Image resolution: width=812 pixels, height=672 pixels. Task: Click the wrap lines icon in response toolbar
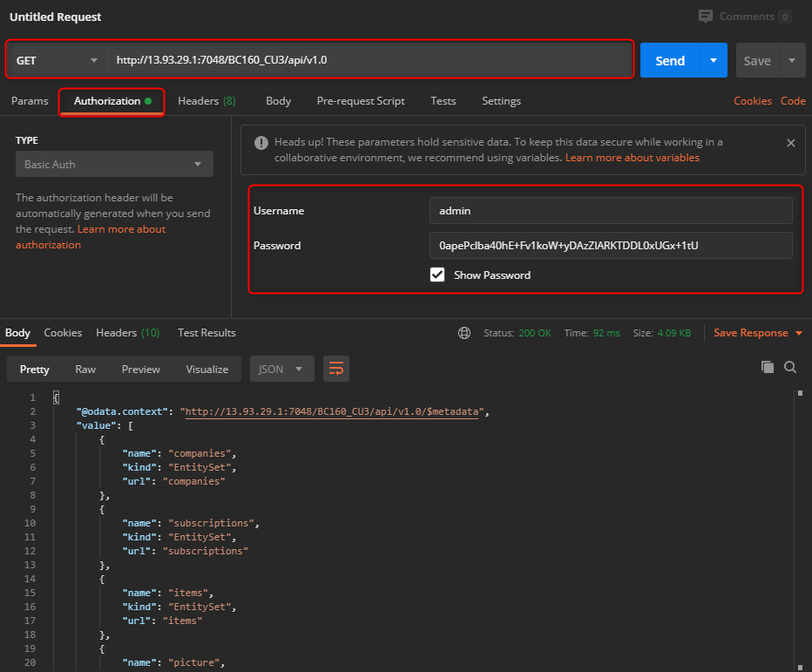pyautogui.click(x=335, y=369)
